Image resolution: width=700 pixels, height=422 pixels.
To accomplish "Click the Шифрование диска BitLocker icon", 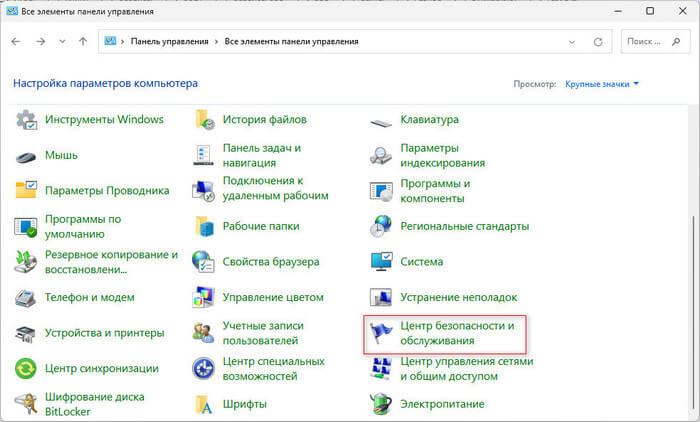I will click(27, 404).
